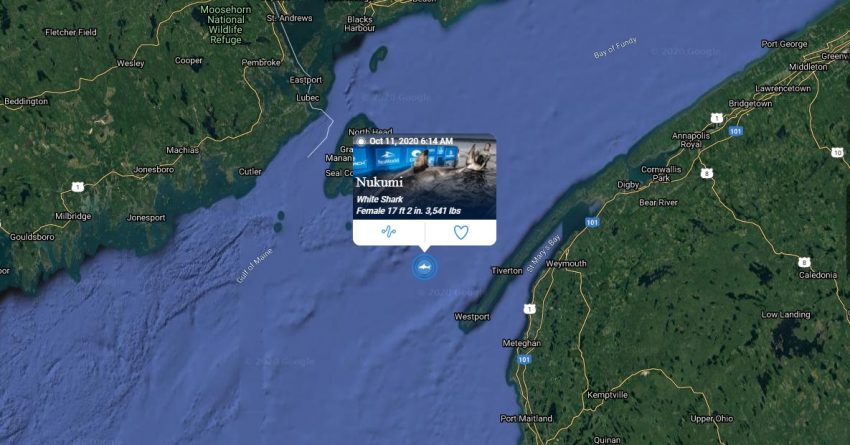Click the Bay of Fundy label
This screenshot has width=850, height=445.
[615, 48]
